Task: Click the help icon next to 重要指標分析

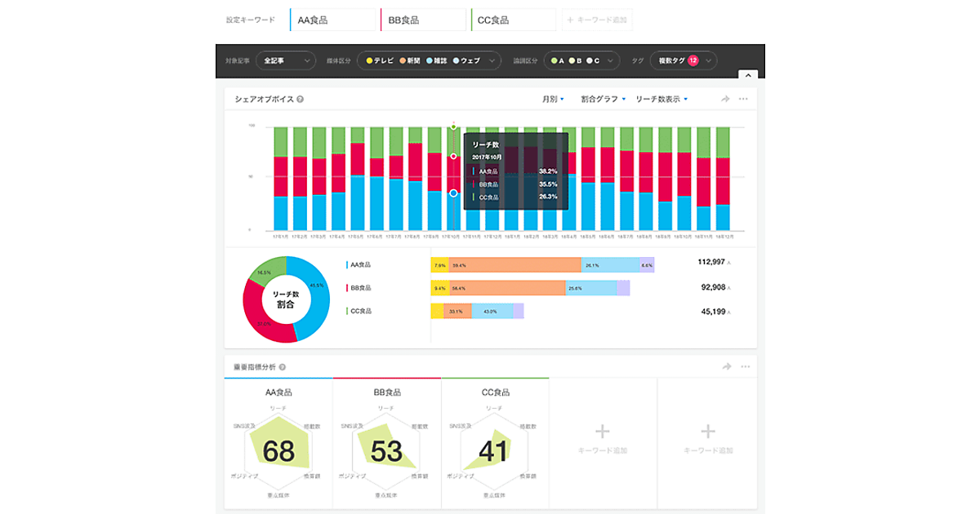Action: click(x=282, y=367)
